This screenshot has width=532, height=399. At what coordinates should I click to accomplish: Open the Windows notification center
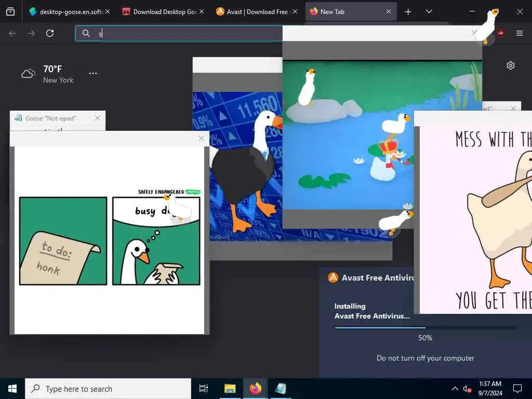[517, 389]
